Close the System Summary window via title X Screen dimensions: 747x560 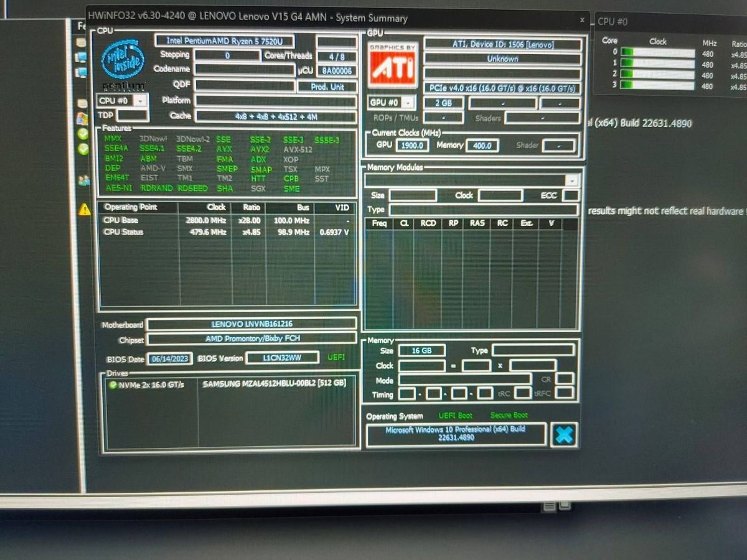[x=582, y=19]
